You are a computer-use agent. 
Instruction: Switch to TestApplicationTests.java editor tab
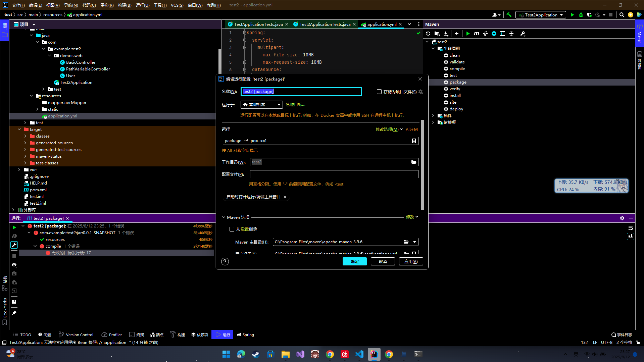click(x=258, y=24)
